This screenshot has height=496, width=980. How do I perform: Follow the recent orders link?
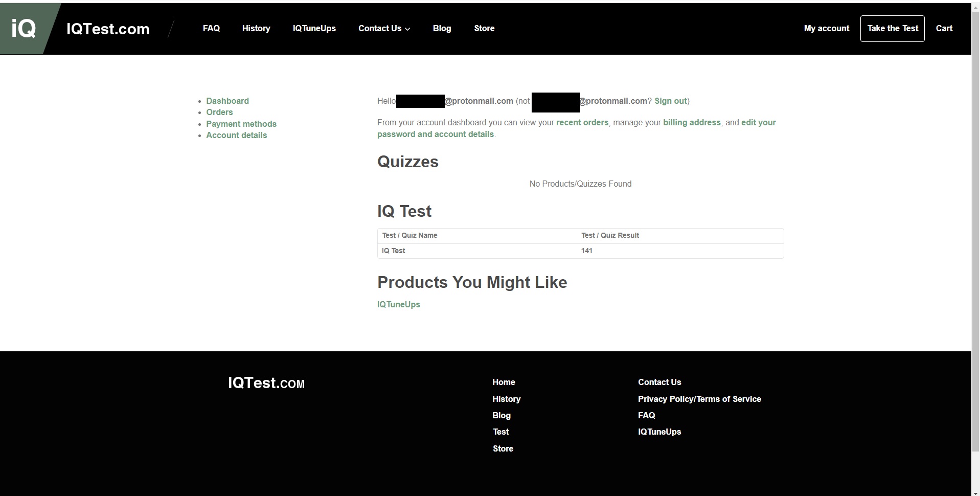click(582, 122)
